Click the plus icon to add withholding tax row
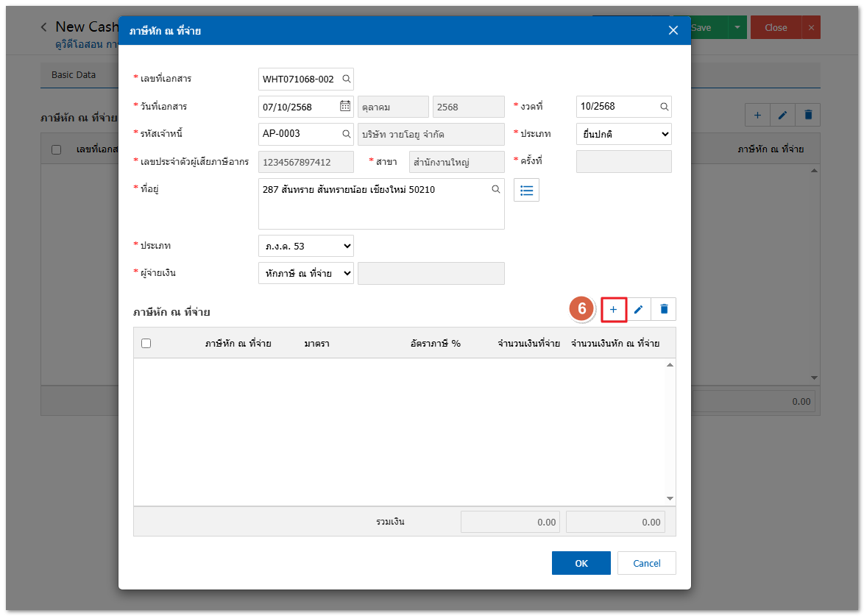This screenshot has height=616, width=864. [x=614, y=310]
